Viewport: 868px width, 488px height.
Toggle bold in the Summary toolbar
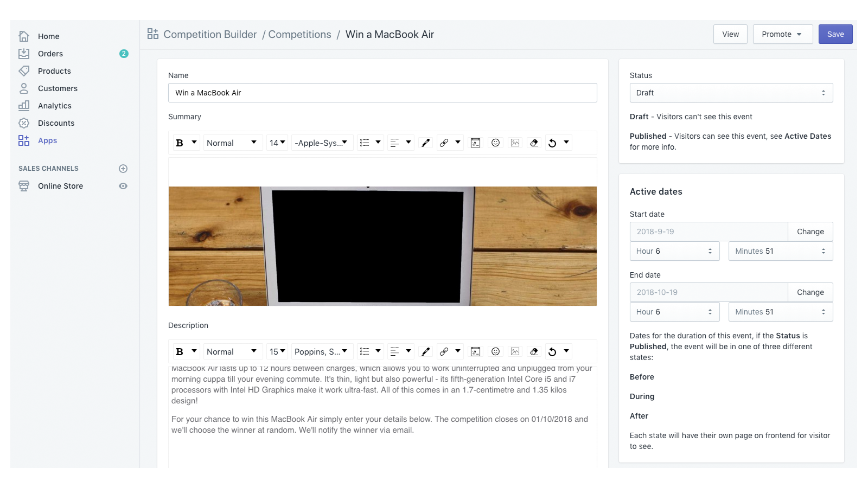coord(180,143)
